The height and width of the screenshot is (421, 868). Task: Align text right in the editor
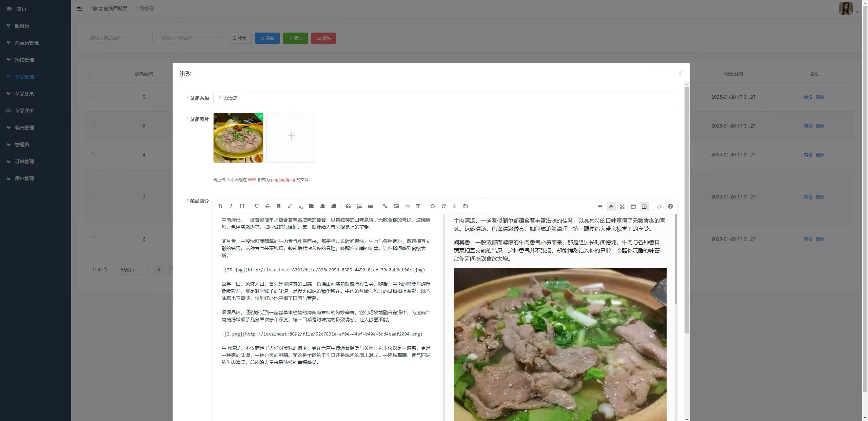[x=334, y=206]
